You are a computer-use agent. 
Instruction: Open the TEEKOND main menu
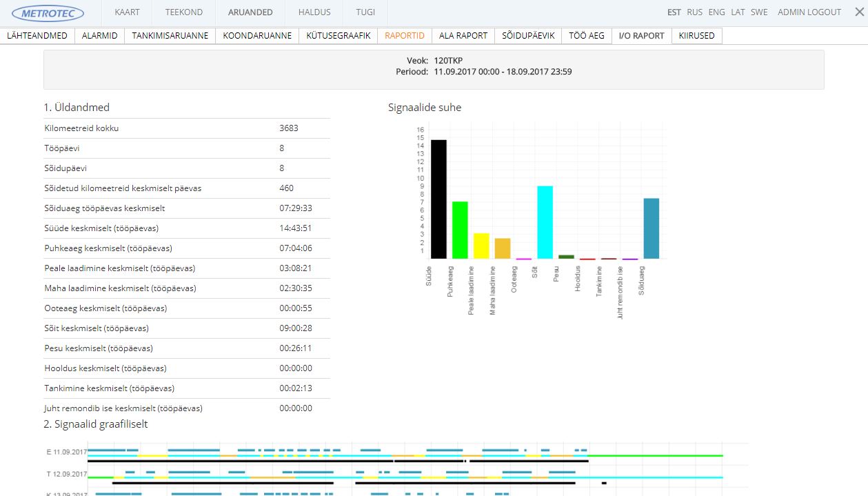coord(183,12)
